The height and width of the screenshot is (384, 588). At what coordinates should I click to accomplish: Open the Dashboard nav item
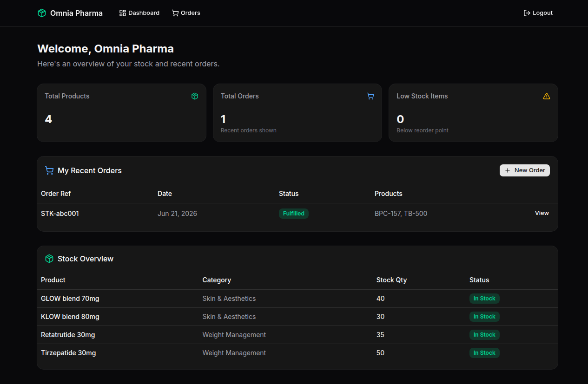[x=139, y=13]
